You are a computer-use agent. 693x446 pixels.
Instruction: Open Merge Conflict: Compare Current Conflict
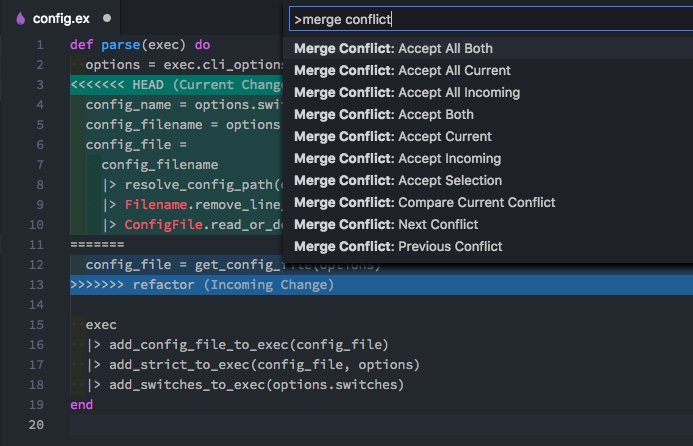point(488,202)
